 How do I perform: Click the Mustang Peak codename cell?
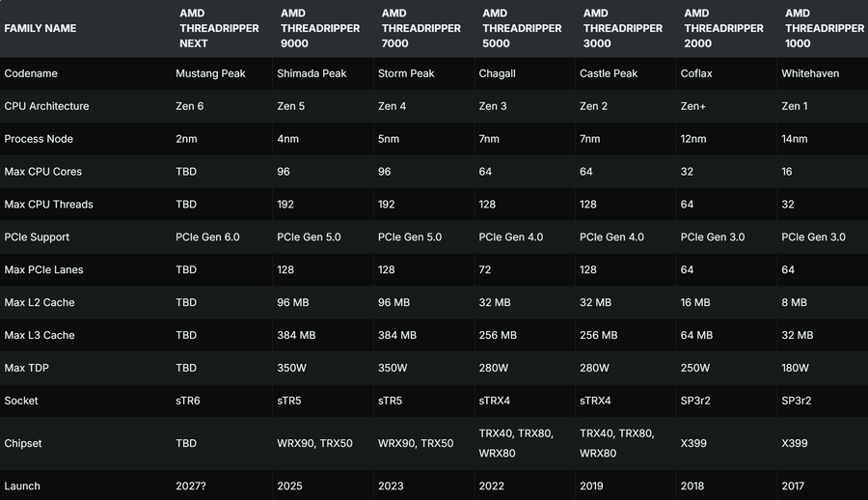(210, 73)
